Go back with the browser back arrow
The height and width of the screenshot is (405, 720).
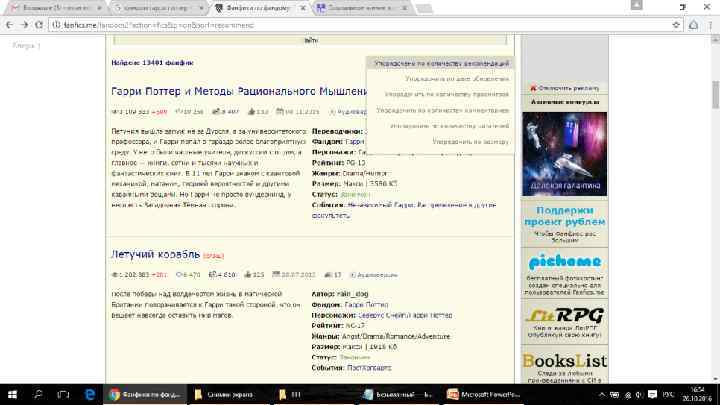pos(9,25)
